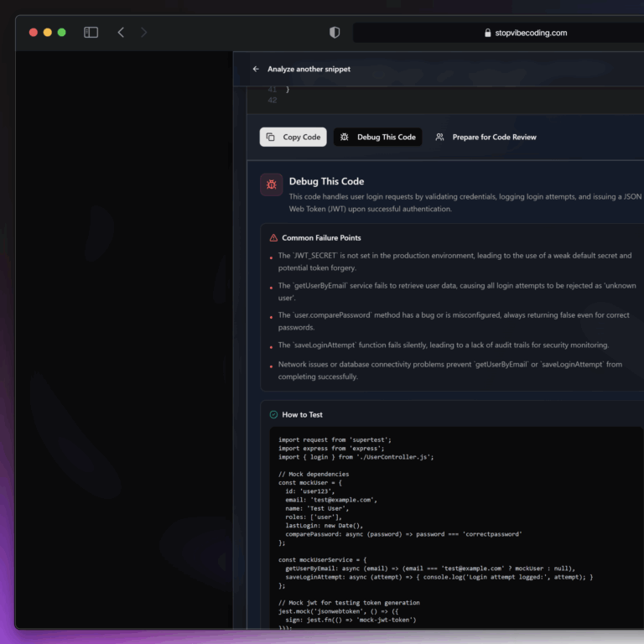Image resolution: width=644 pixels, height=644 pixels.
Task: Click the warning triangle icon at Common Failure Points
Action: coord(273,238)
